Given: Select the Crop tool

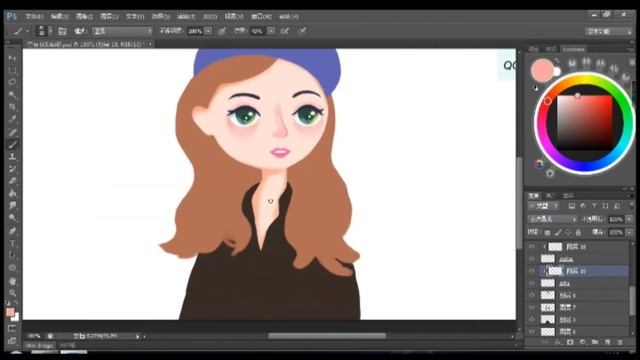Looking at the screenshot, I should pos(12,107).
